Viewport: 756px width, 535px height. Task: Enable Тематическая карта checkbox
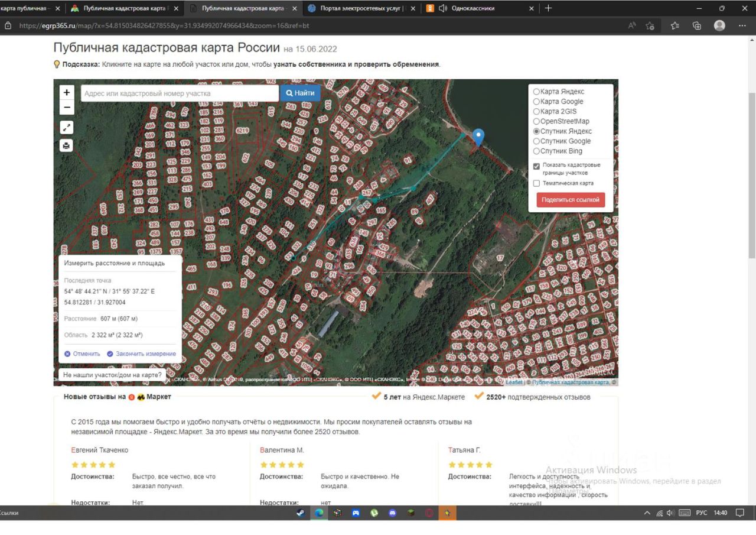click(536, 183)
